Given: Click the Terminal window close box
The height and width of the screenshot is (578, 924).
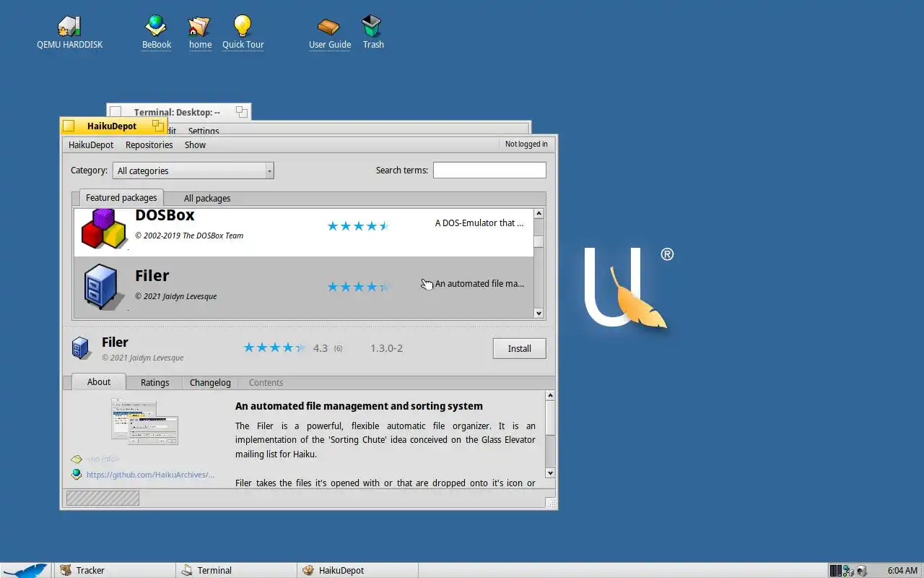Looking at the screenshot, I should click(x=115, y=112).
